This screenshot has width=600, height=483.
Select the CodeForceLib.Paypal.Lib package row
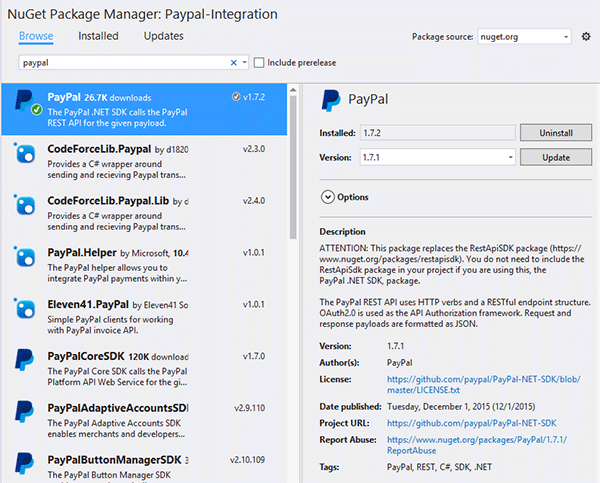144,213
